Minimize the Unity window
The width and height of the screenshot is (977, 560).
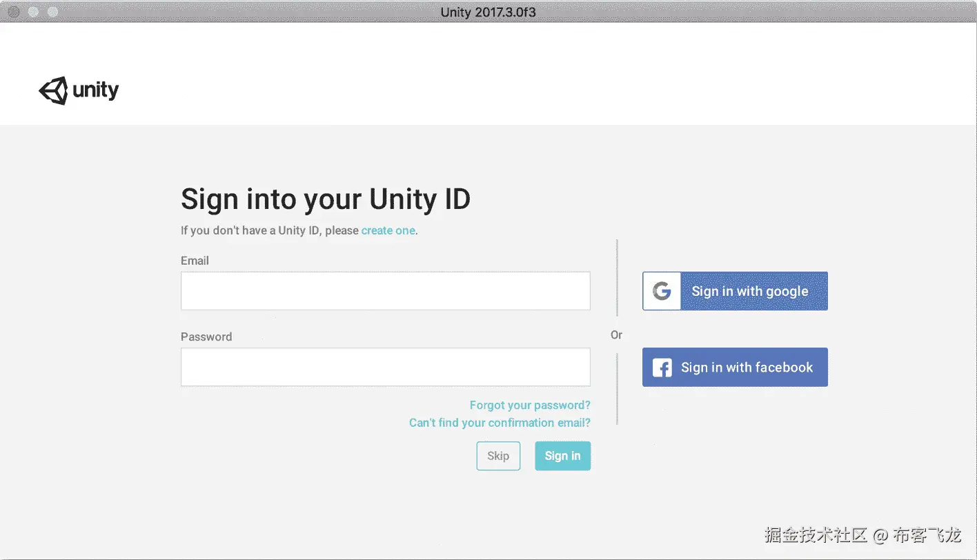(x=33, y=12)
